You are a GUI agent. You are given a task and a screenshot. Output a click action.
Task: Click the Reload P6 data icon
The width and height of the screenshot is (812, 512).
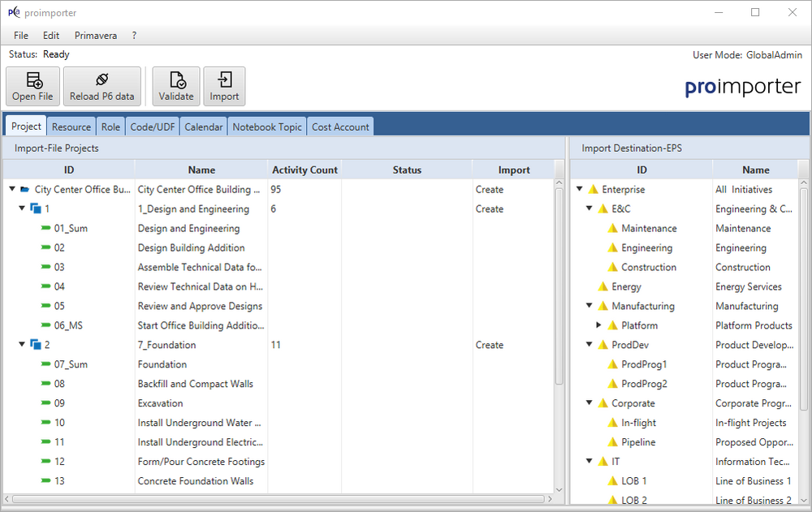point(101,80)
